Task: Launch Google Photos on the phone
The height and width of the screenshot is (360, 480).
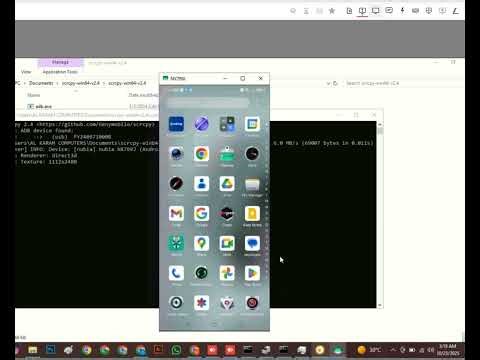Action: (227, 273)
